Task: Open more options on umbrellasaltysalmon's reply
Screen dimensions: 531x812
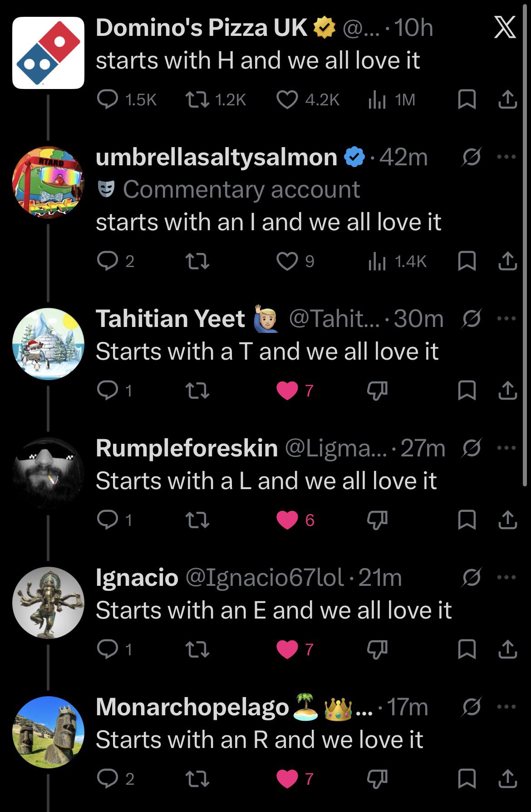Action: coord(506,157)
